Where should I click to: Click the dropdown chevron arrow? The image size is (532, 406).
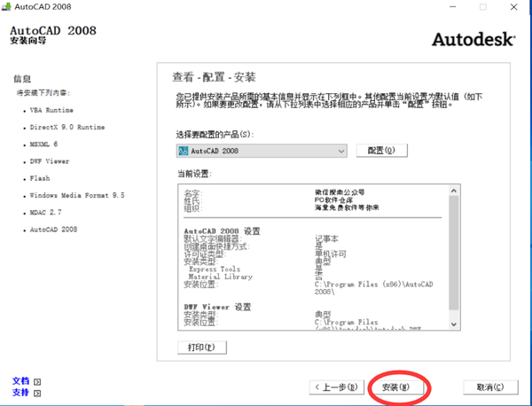pos(341,152)
